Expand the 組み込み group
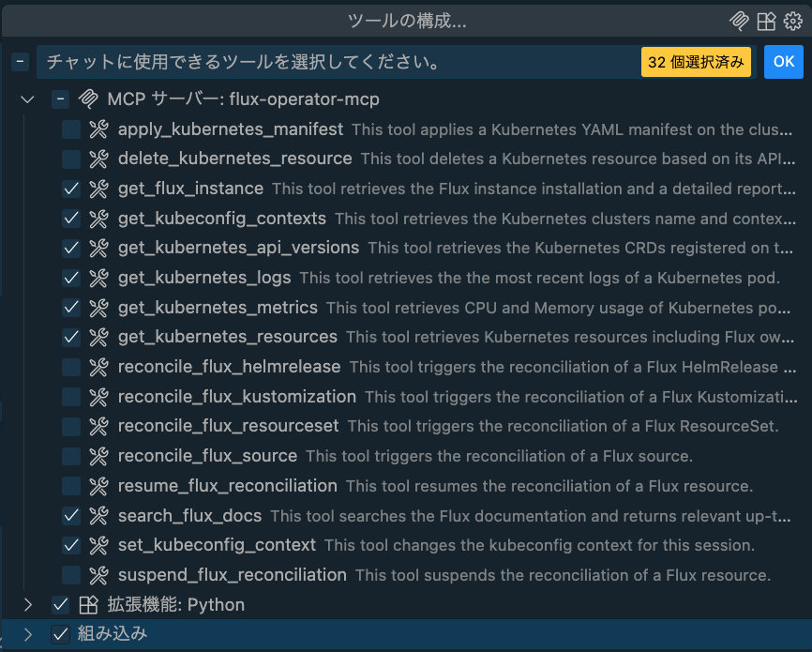The width and height of the screenshot is (812, 652). pyautogui.click(x=27, y=634)
